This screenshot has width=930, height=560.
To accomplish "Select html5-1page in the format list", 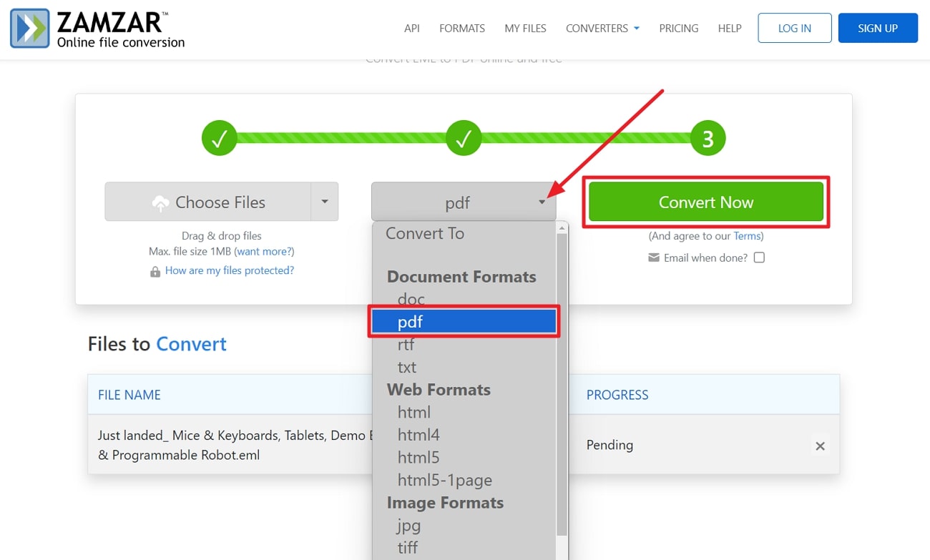I will point(445,480).
